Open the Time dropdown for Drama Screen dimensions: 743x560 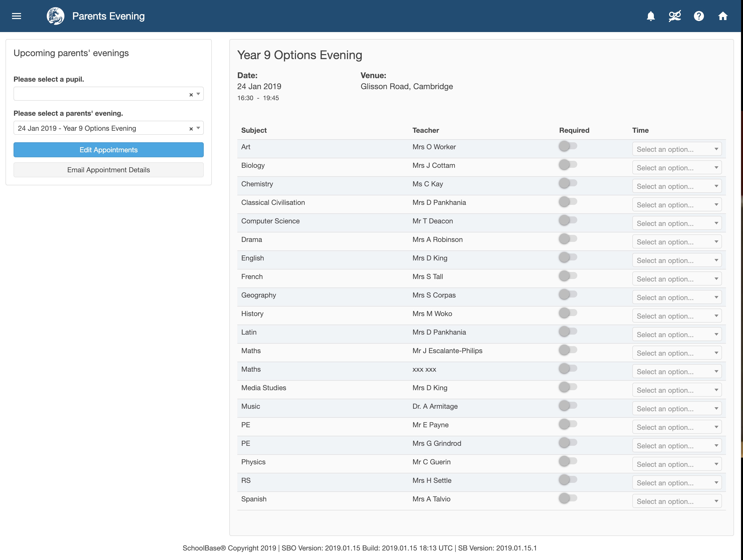(x=677, y=242)
